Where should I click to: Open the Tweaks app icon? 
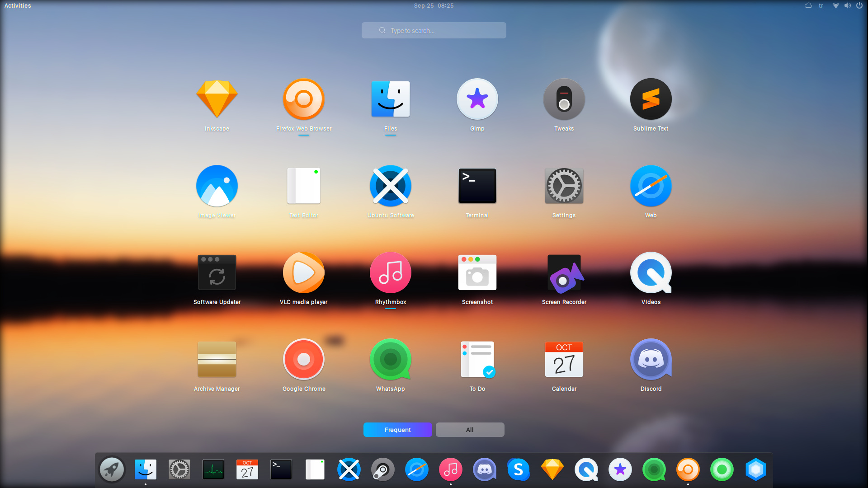(564, 99)
